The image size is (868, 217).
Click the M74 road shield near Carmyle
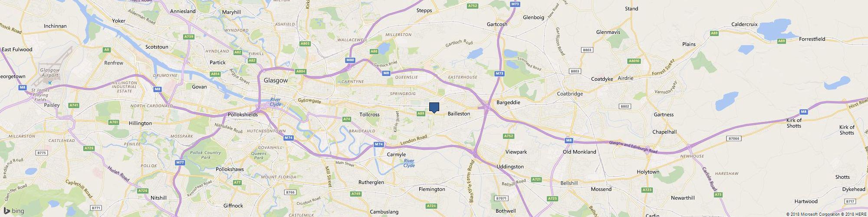[379, 144]
